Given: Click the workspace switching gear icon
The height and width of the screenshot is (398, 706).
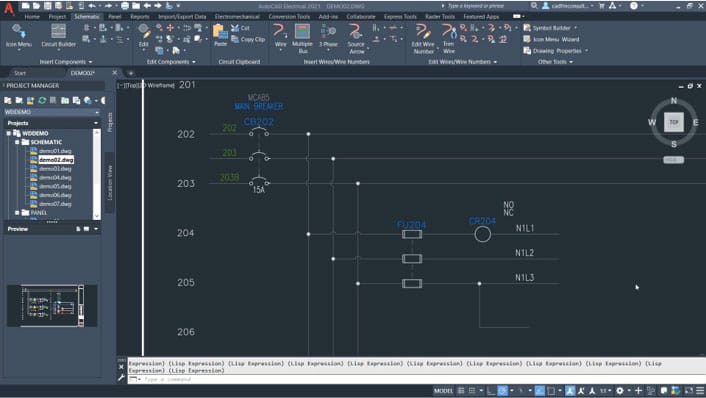Looking at the screenshot, I should pos(620,391).
